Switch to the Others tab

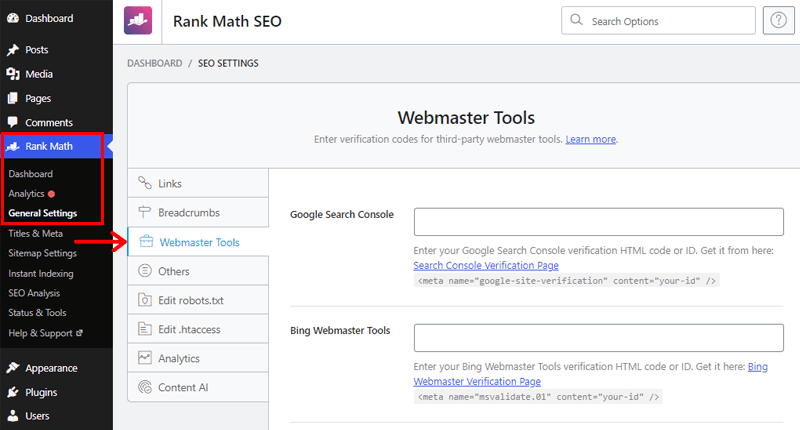tap(198, 271)
